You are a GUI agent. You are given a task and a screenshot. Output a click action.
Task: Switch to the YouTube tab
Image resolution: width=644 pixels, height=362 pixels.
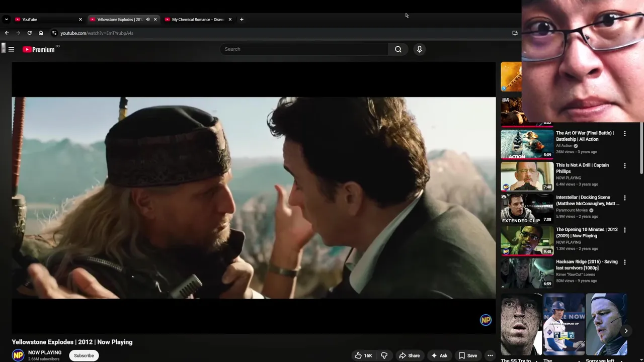48,19
